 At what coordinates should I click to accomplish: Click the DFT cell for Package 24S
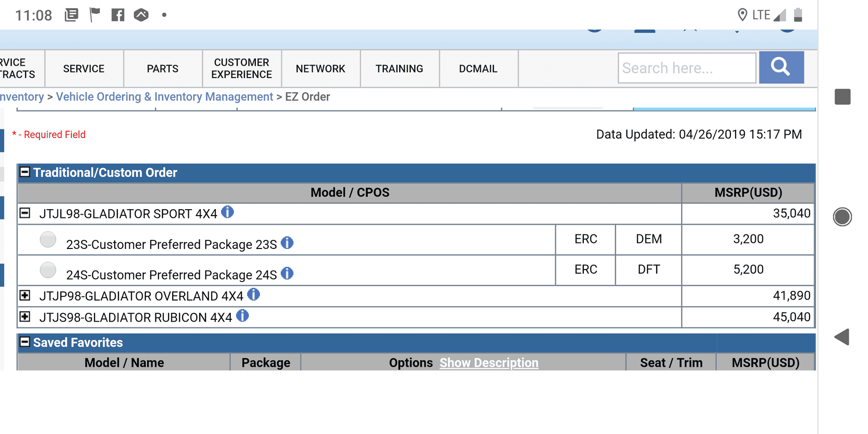(x=649, y=270)
